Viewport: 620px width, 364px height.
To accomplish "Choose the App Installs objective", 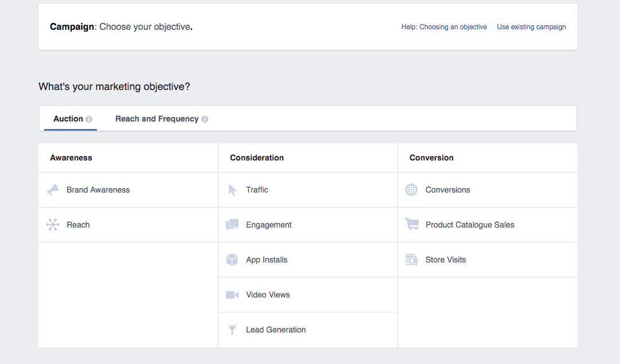I will 308,260.
